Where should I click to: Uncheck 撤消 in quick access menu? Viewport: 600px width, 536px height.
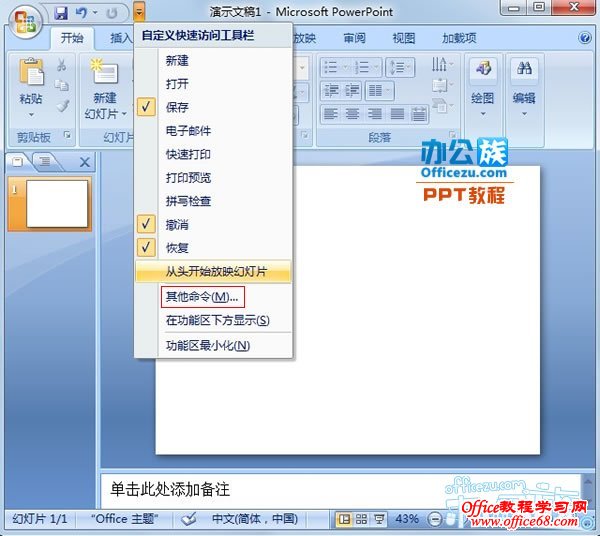[x=214, y=225]
